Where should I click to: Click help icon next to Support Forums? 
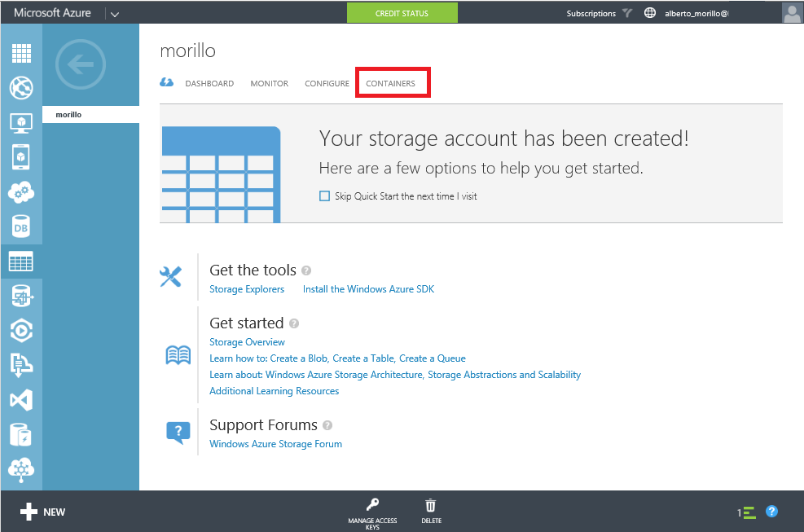pos(327,425)
